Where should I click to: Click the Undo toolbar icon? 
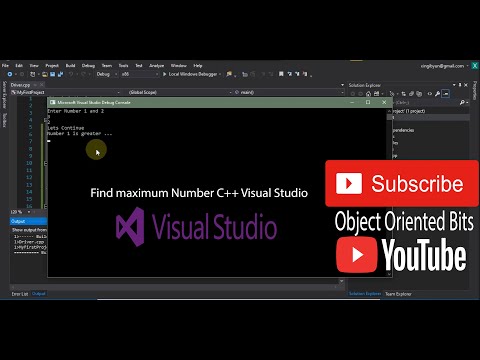71,74
